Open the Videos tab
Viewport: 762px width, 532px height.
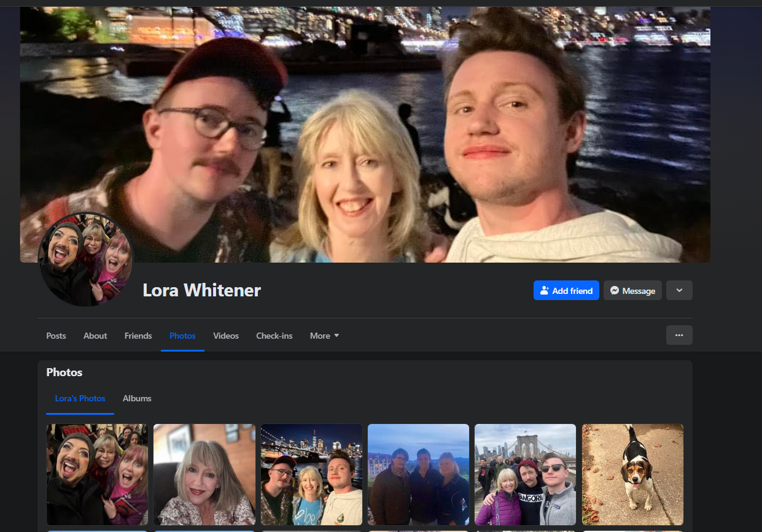[226, 336]
